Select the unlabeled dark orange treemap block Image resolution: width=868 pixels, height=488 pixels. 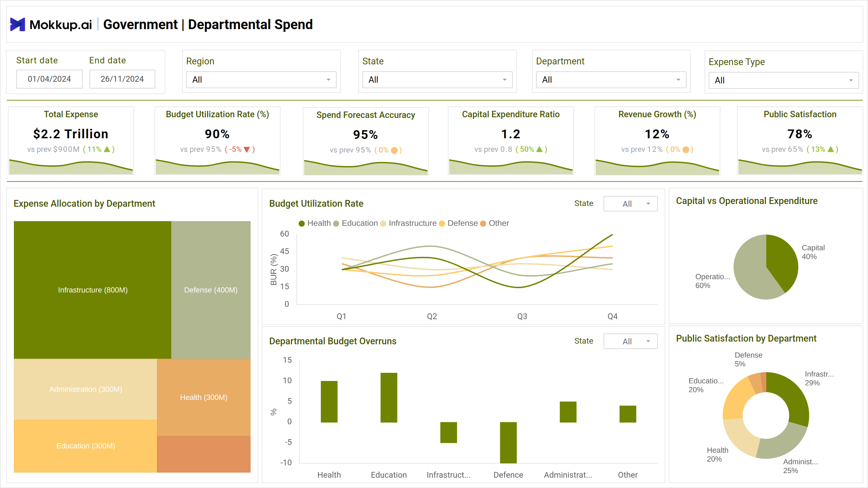(x=204, y=454)
